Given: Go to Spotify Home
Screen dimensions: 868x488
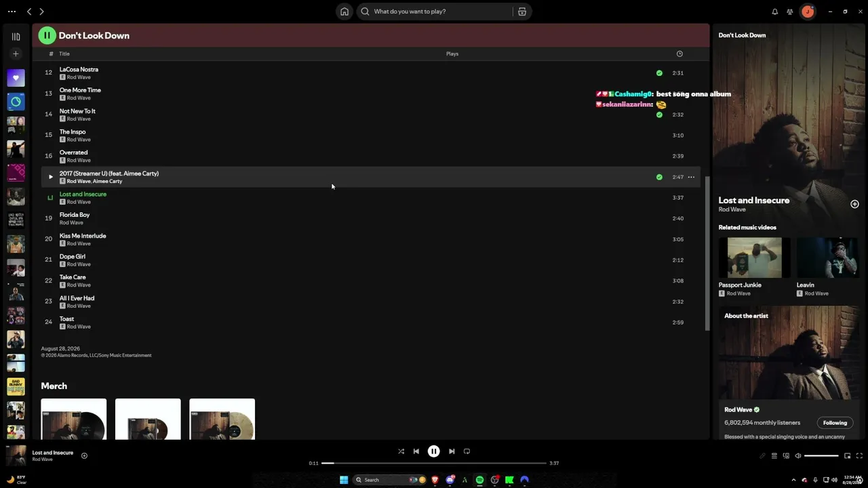Looking at the screenshot, I should (x=344, y=12).
